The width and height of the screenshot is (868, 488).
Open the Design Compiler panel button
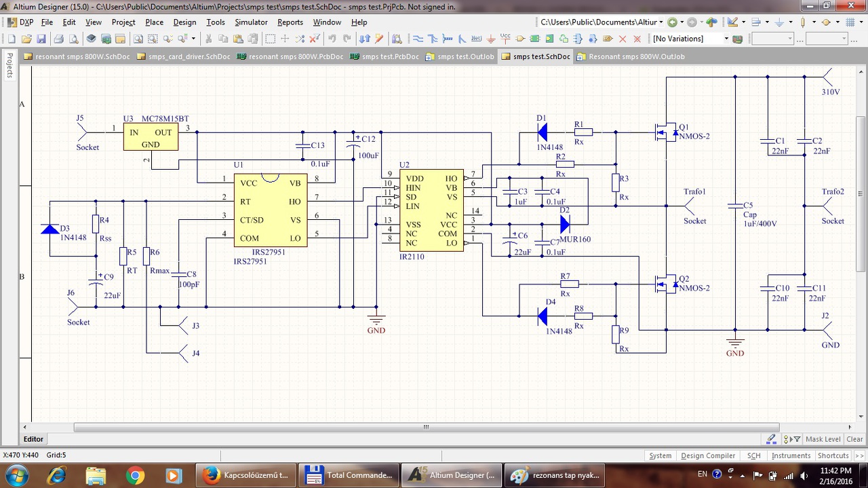(708, 455)
